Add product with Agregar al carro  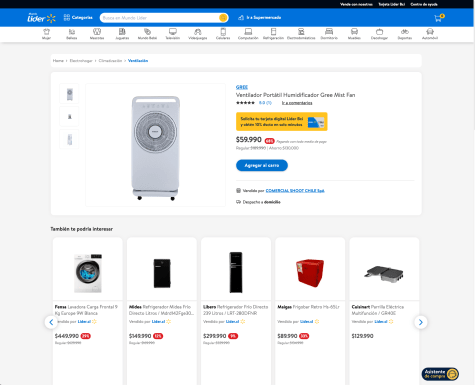262,165
